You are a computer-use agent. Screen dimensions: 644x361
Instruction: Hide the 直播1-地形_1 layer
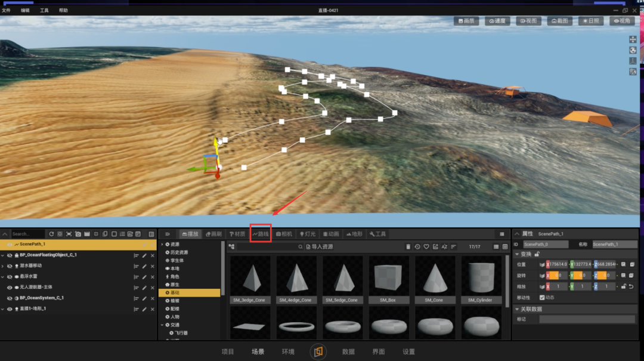pyautogui.click(x=10, y=308)
